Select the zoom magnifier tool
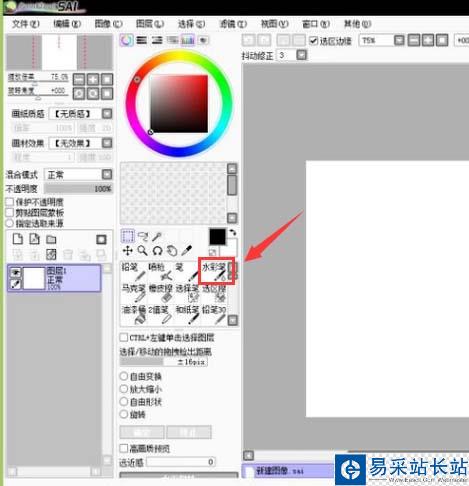The image size is (469, 486). pyautogui.click(x=143, y=251)
